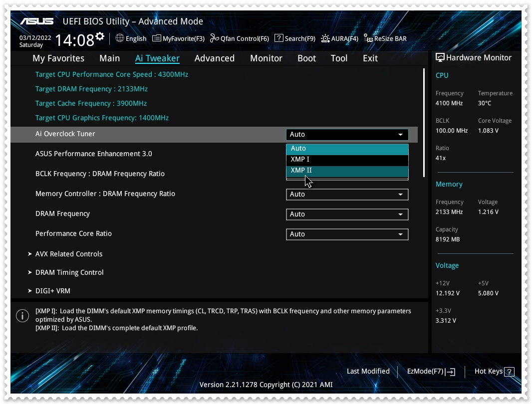Toggle the ReSize BAR icon
The height and width of the screenshot is (404, 532).
pos(368,38)
